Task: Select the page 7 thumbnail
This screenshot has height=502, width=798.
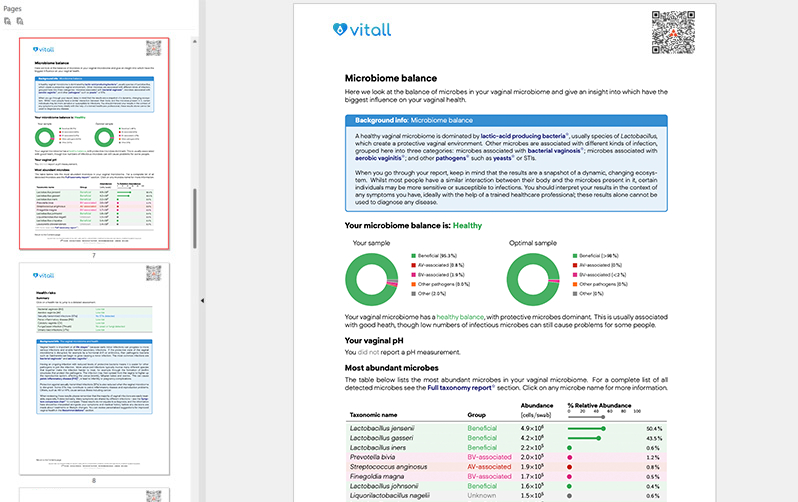Action: [x=94, y=144]
